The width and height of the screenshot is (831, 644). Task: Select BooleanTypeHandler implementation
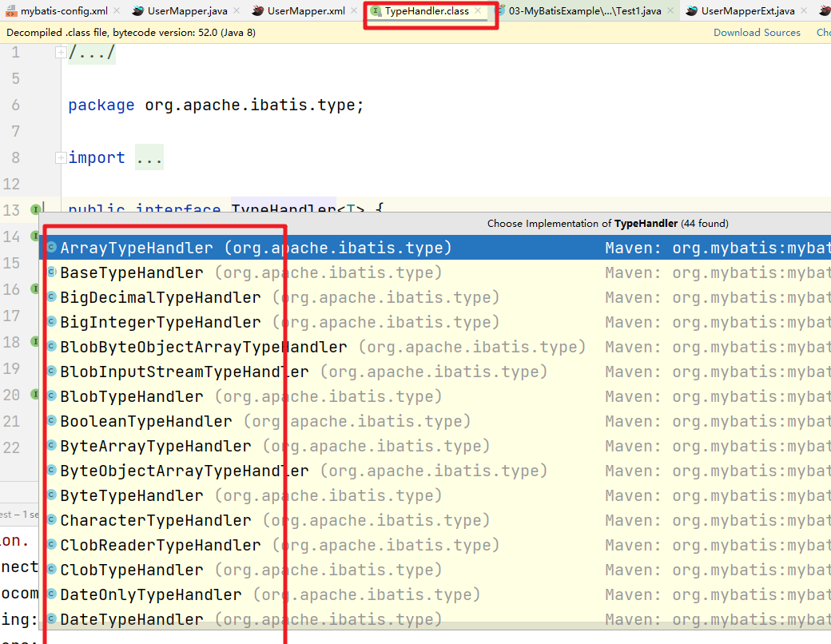pos(435,421)
